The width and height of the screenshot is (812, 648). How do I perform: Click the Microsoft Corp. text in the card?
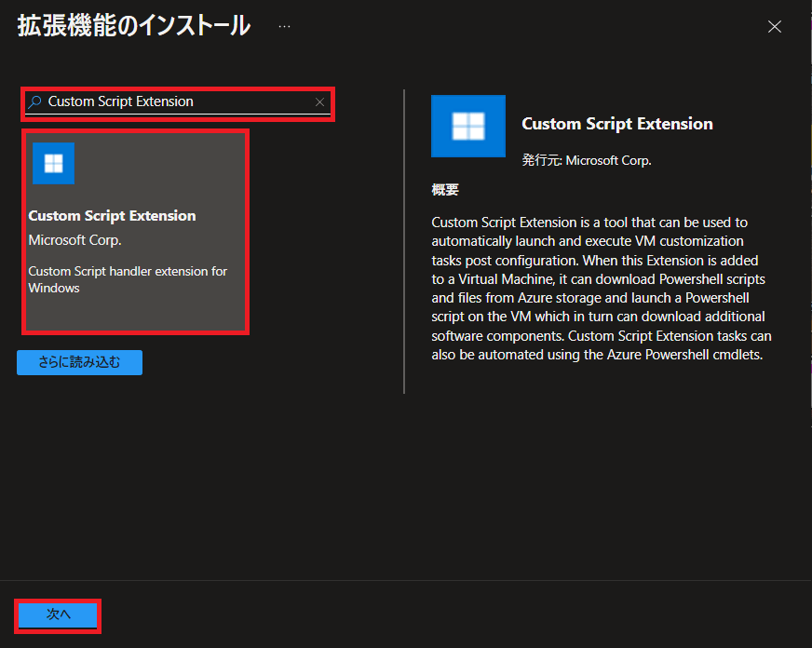coord(75,240)
